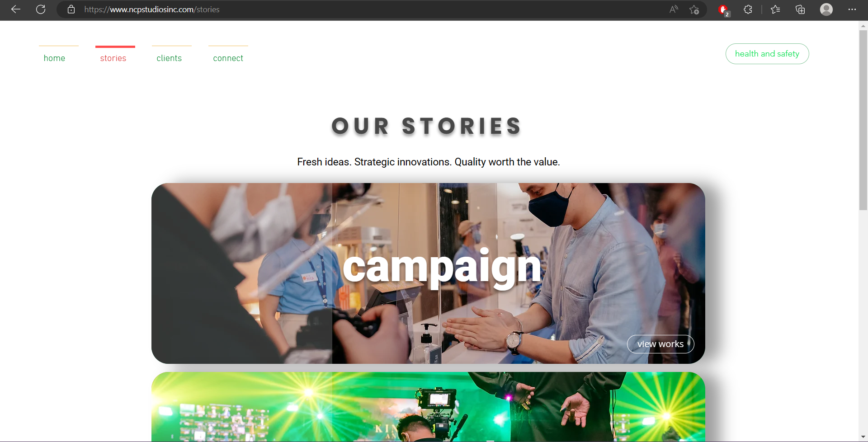
Task: Open the Read aloud icon in address bar
Action: (x=674, y=9)
